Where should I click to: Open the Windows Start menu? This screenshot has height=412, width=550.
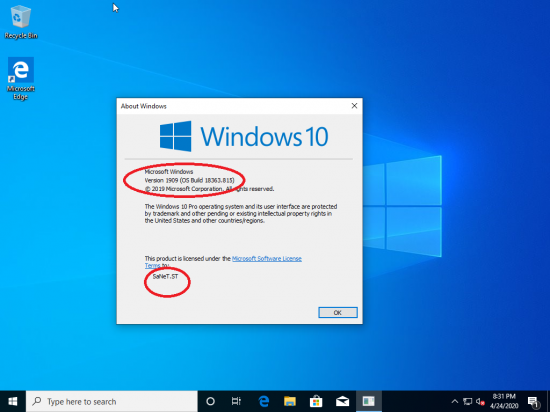coord(13,401)
